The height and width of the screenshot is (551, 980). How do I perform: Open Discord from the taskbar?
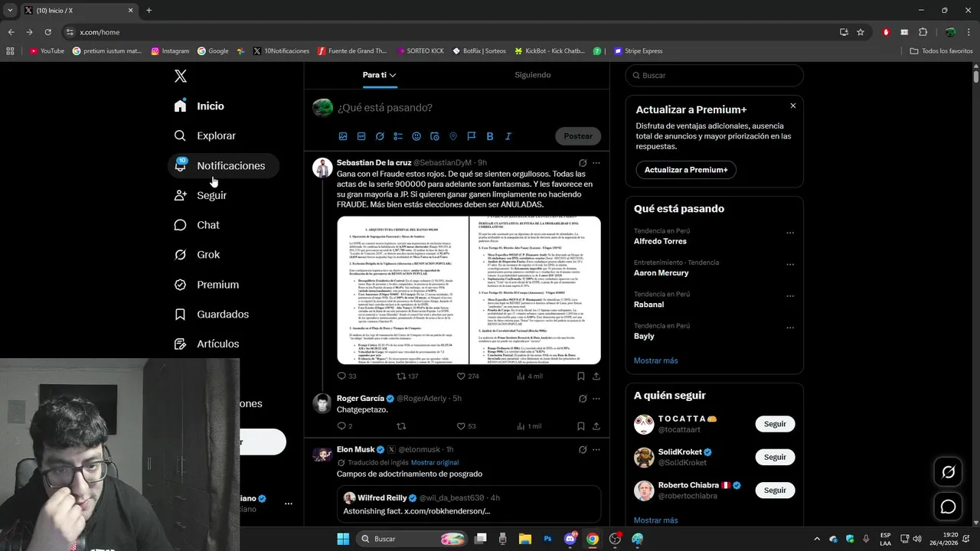tap(570, 539)
